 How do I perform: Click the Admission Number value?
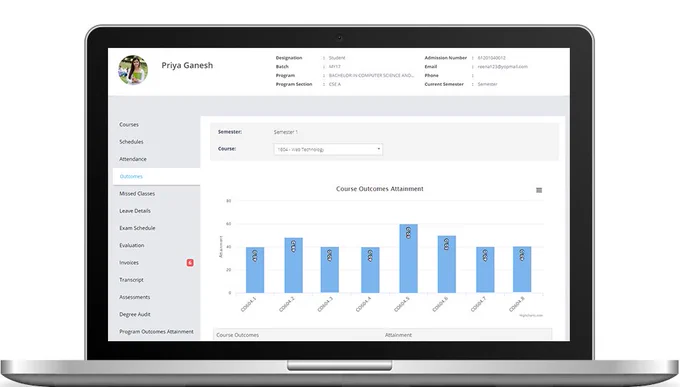point(491,58)
